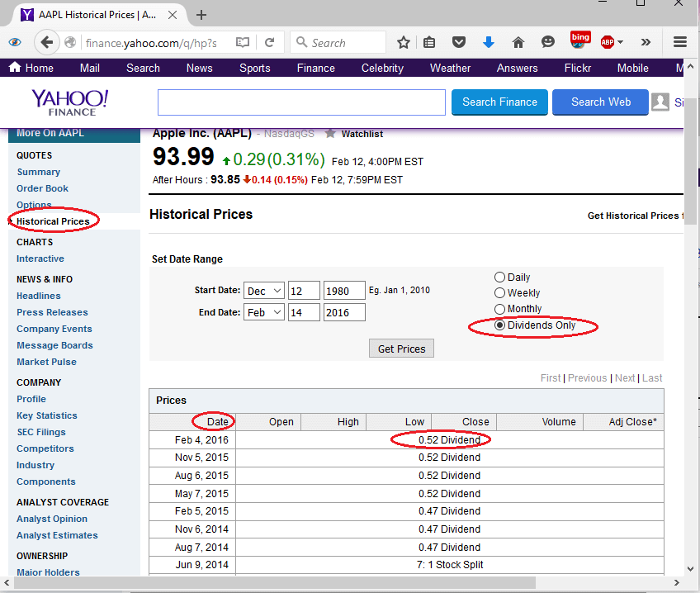Click the horizontal scrollbar thumb
Screen dimensions: 700x593
(275, 582)
